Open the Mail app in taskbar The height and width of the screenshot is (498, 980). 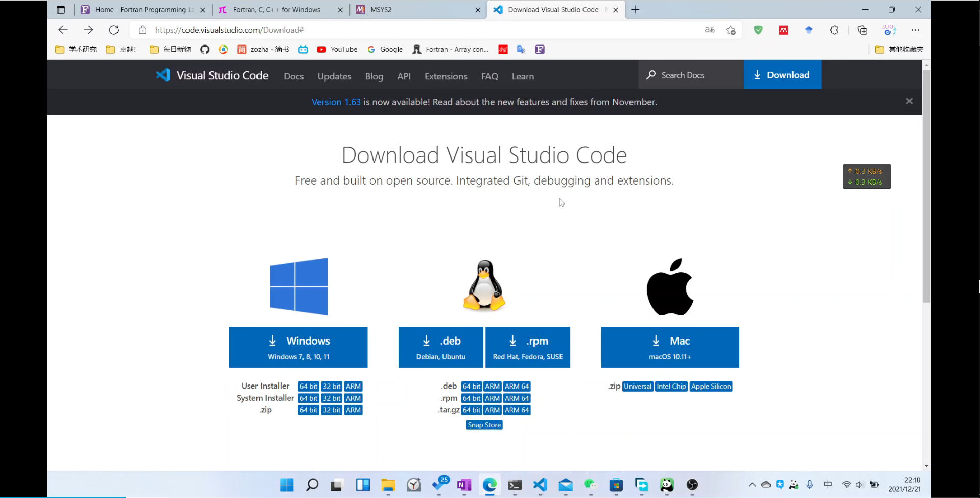(x=566, y=484)
